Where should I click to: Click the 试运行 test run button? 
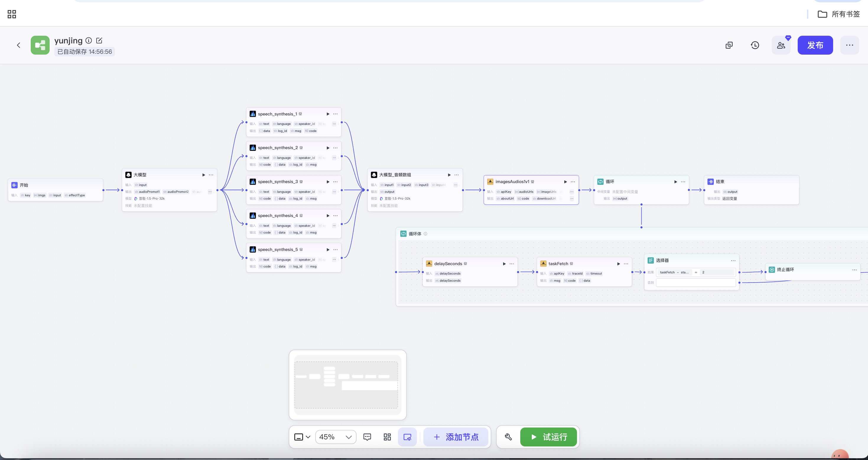(548, 437)
